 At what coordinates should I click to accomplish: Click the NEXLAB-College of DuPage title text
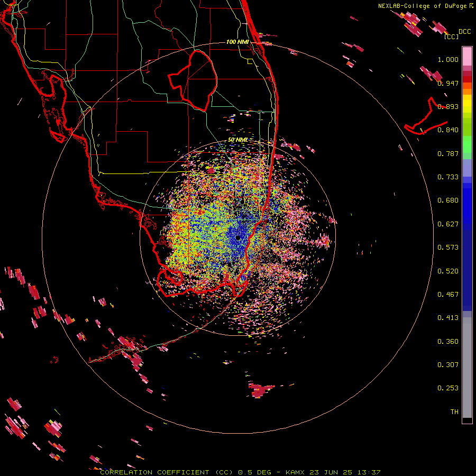(424, 6)
